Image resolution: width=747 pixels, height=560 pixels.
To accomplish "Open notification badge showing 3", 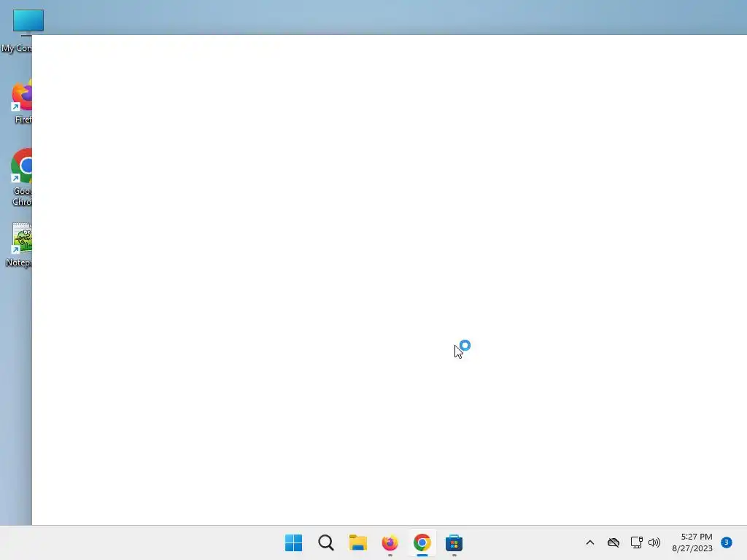I will point(726,542).
